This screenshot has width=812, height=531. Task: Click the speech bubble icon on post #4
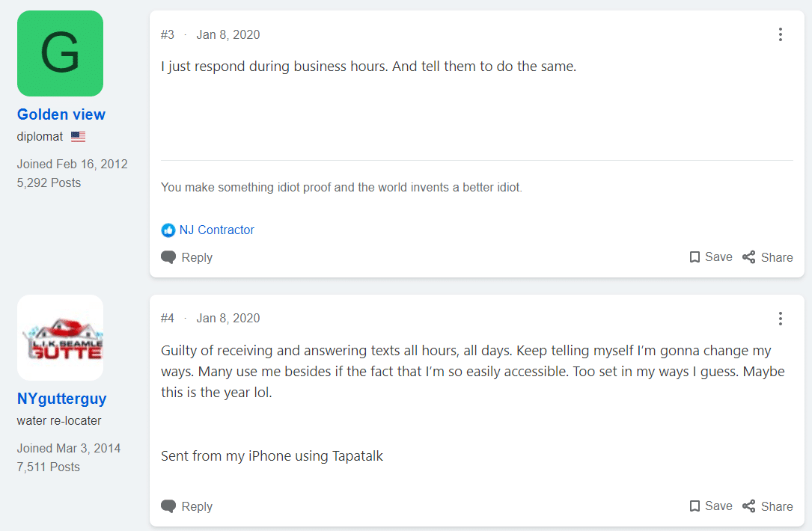tap(168, 506)
